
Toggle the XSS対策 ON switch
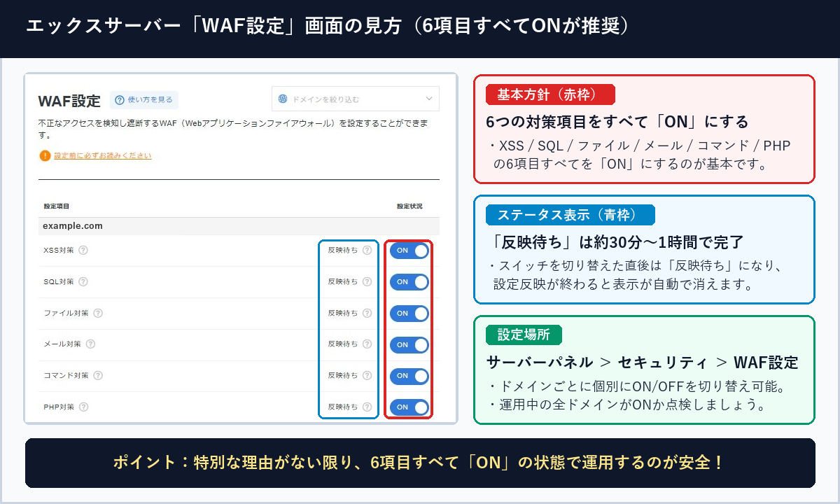click(x=409, y=251)
